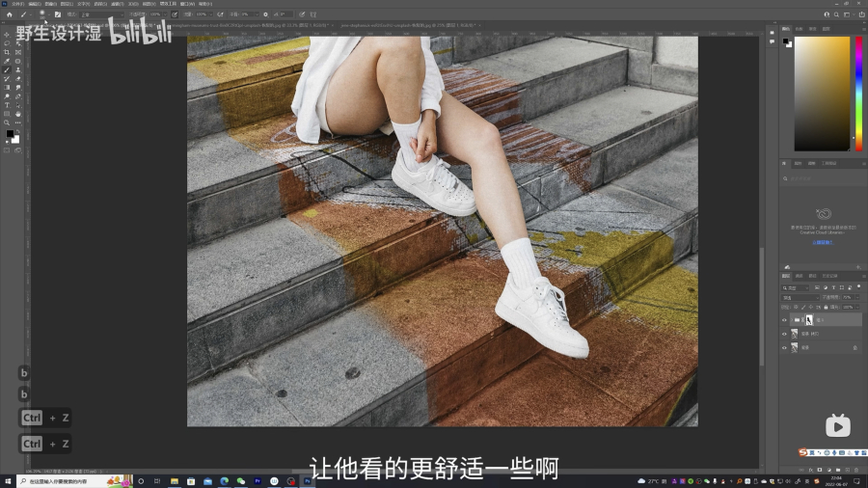Toggle pressure for size button
The width and height of the screenshot is (868, 488).
pos(302,14)
